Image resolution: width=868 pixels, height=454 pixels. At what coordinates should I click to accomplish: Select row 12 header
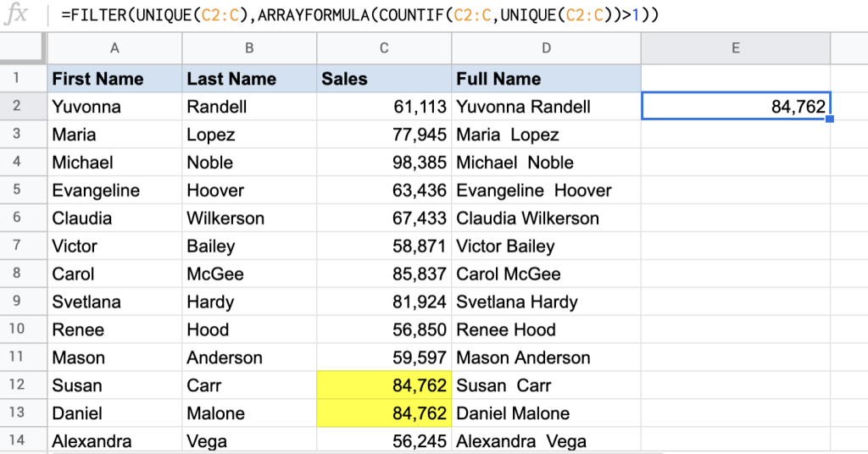(x=22, y=385)
